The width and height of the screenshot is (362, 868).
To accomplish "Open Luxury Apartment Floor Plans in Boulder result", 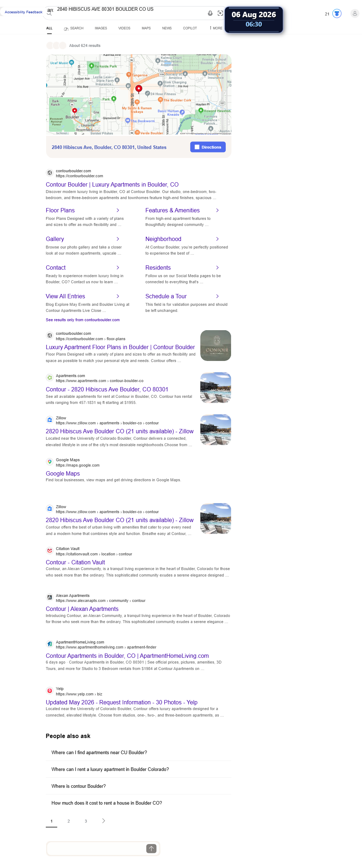I will pyautogui.click(x=120, y=347).
